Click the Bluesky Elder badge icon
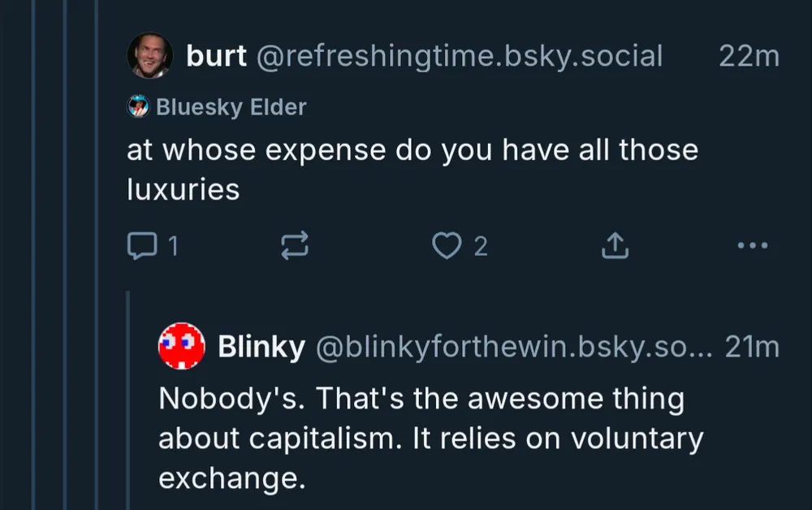The width and height of the screenshot is (812, 510). coord(138,106)
